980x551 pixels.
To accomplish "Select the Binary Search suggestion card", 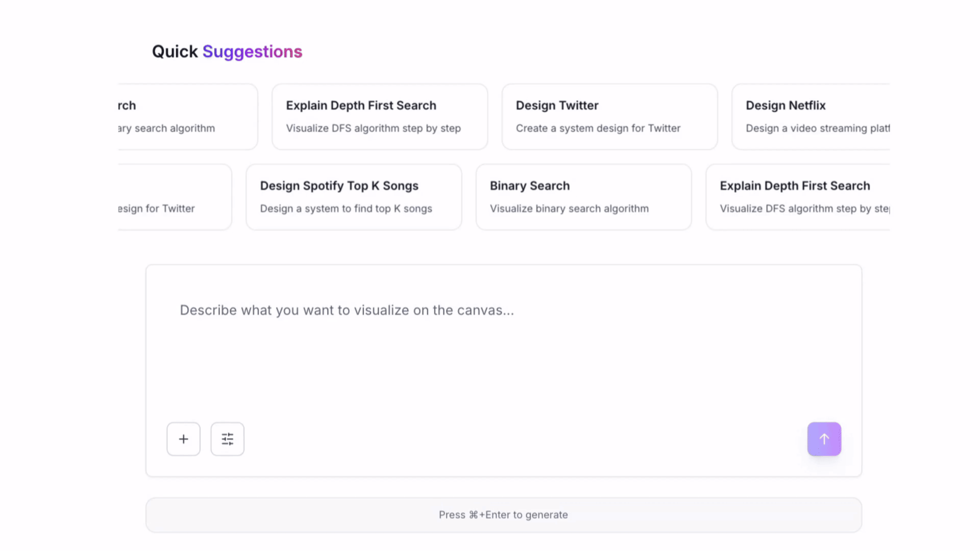I will pos(583,196).
